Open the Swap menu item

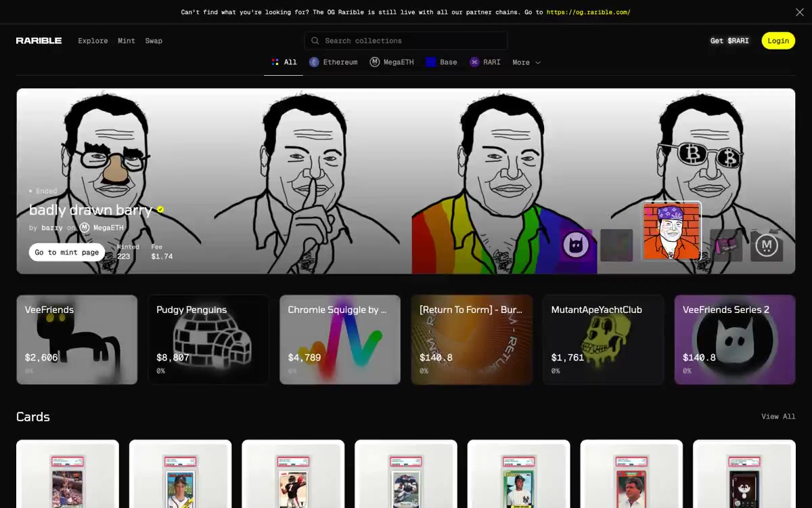[x=154, y=41]
